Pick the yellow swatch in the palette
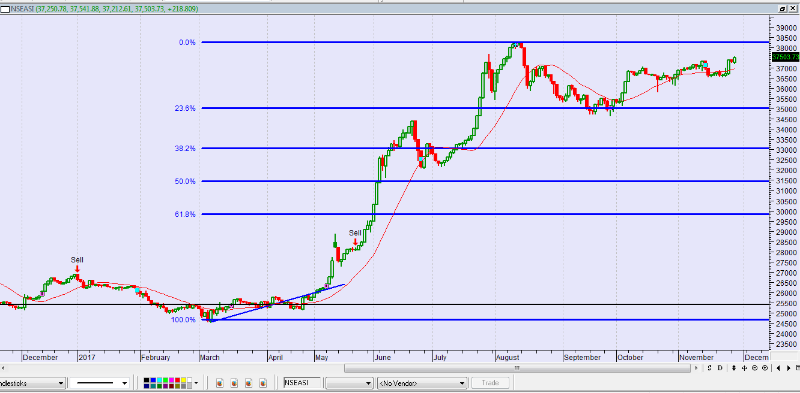Screen dimensions: 800x393 [x=184, y=380]
